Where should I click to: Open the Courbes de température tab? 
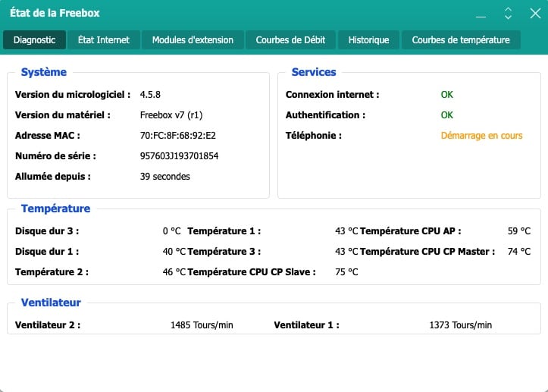pos(461,40)
